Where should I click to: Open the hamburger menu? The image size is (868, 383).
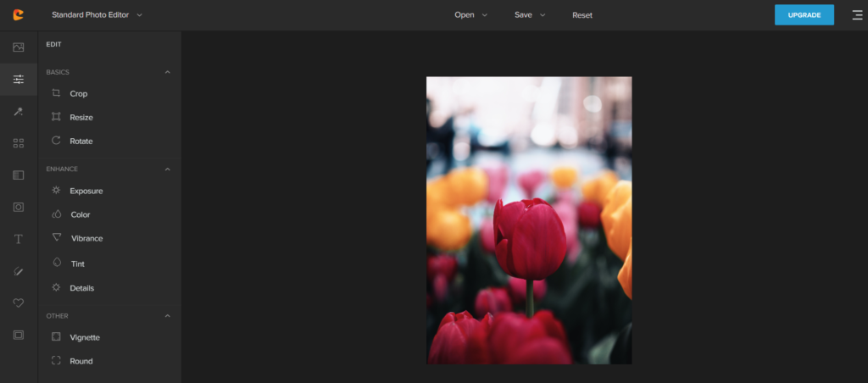pyautogui.click(x=858, y=15)
